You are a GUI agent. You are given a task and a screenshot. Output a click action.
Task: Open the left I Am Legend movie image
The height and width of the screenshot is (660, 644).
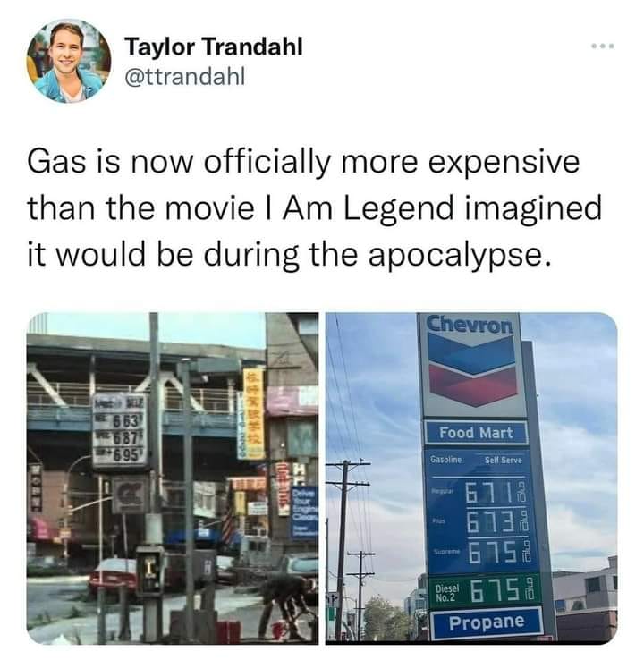pos(173,478)
